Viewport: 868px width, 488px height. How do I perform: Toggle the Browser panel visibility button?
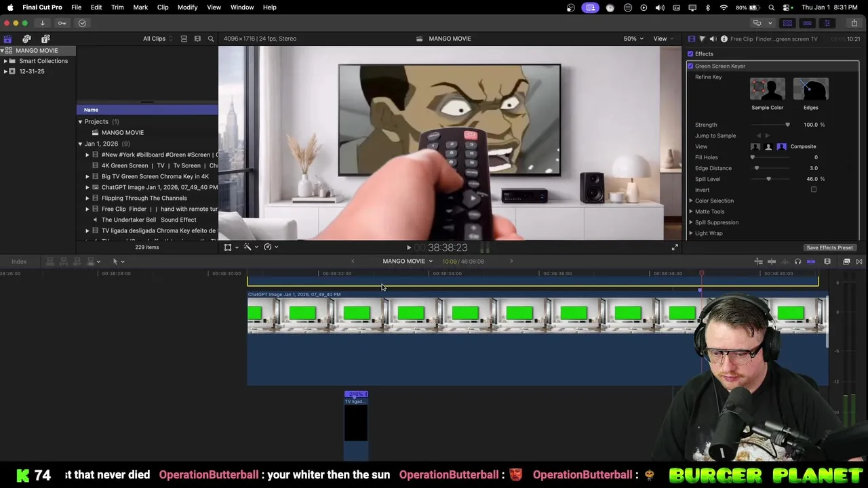[787, 23]
